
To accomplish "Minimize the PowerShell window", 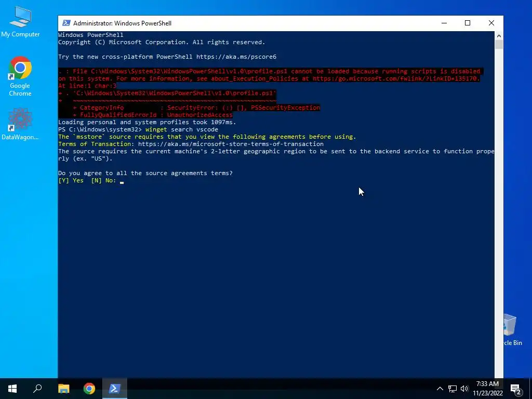I will click(444, 23).
